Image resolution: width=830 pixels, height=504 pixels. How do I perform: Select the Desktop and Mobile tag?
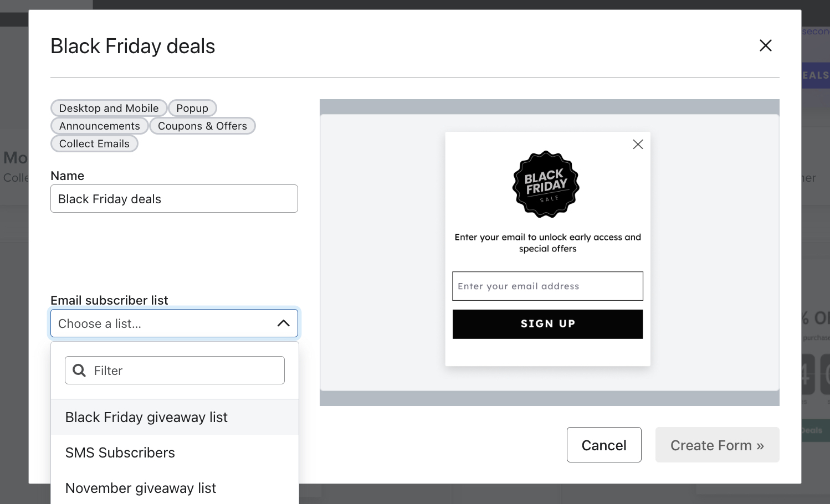[109, 108]
